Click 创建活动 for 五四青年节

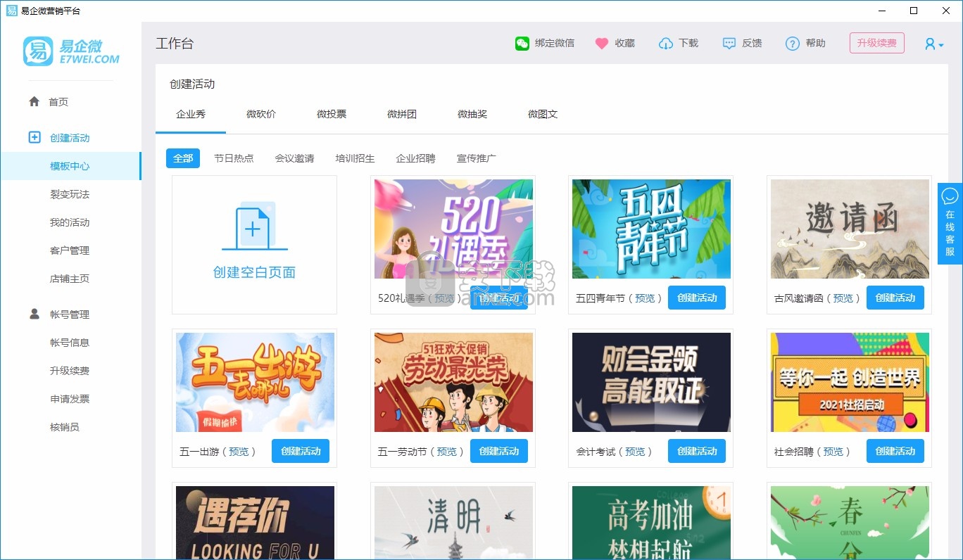coord(697,298)
